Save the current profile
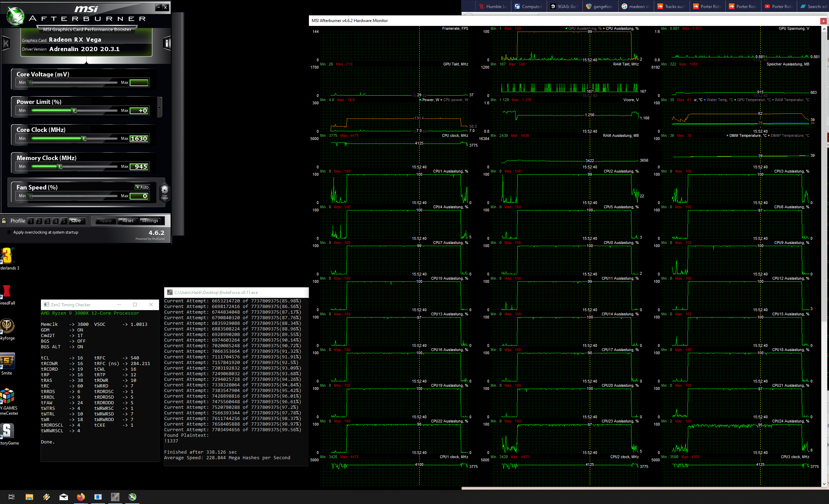Viewport: 829px width, 504px height. click(77, 221)
